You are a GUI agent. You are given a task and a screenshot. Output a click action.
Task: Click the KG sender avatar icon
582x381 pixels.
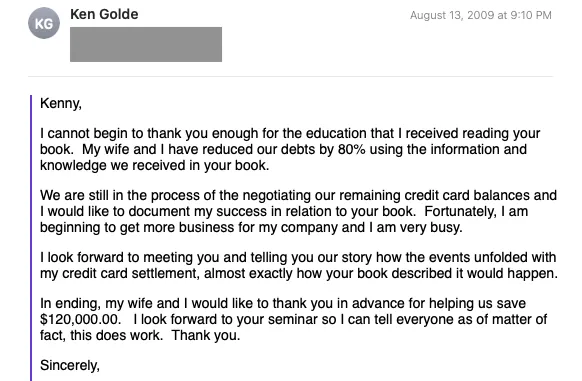(44, 23)
